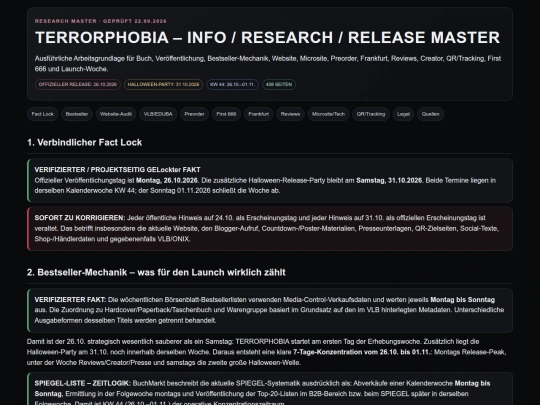The height and width of the screenshot is (405, 540).
Task: Click the Halloween-Party 31.10.2026 badge
Action: [163, 84]
